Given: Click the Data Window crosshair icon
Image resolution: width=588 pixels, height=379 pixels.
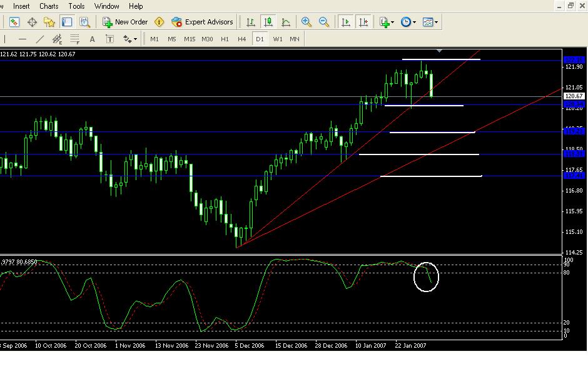Looking at the screenshot, I should click(x=32, y=22).
